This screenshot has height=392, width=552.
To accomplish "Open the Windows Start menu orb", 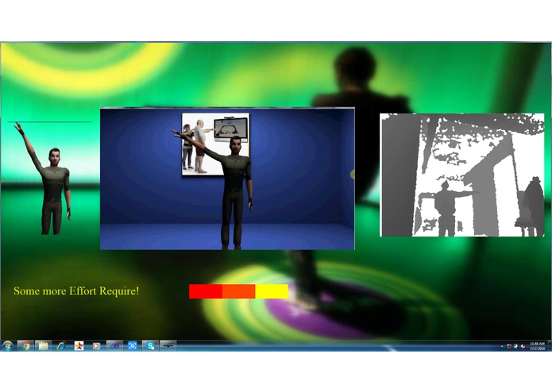I will (7, 346).
